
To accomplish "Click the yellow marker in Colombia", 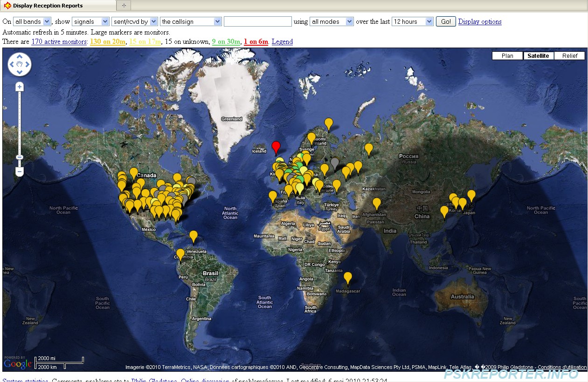I will tap(180, 254).
